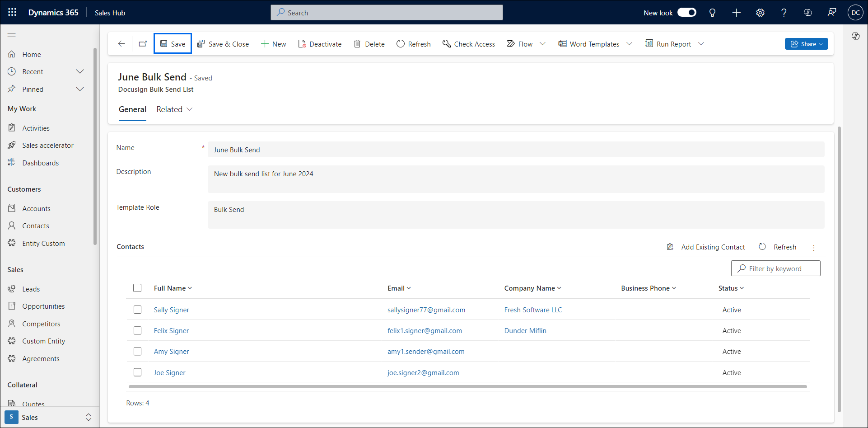Image resolution: width=868 pixels, height=428 pixels.
Task: Click inside the Filter by keyword field
Action: 775,268
